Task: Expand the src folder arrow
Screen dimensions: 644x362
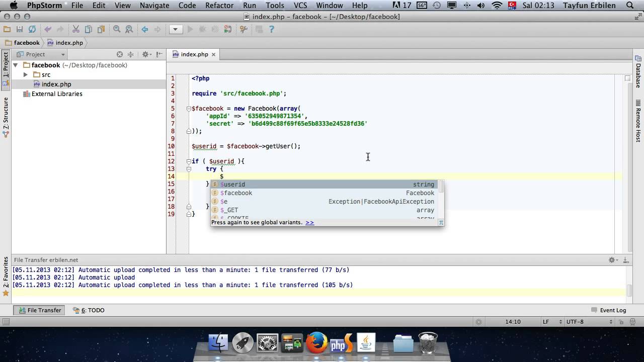Action: pos(25,74)
